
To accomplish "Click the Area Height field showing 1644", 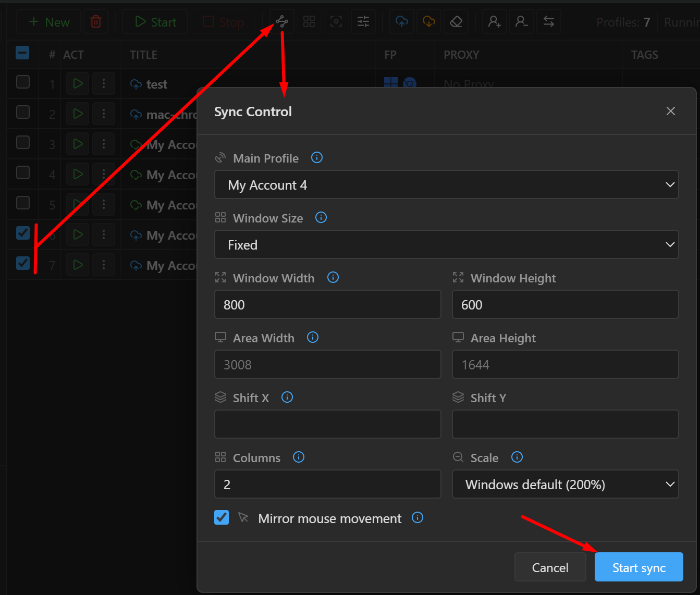I will 566,364.
